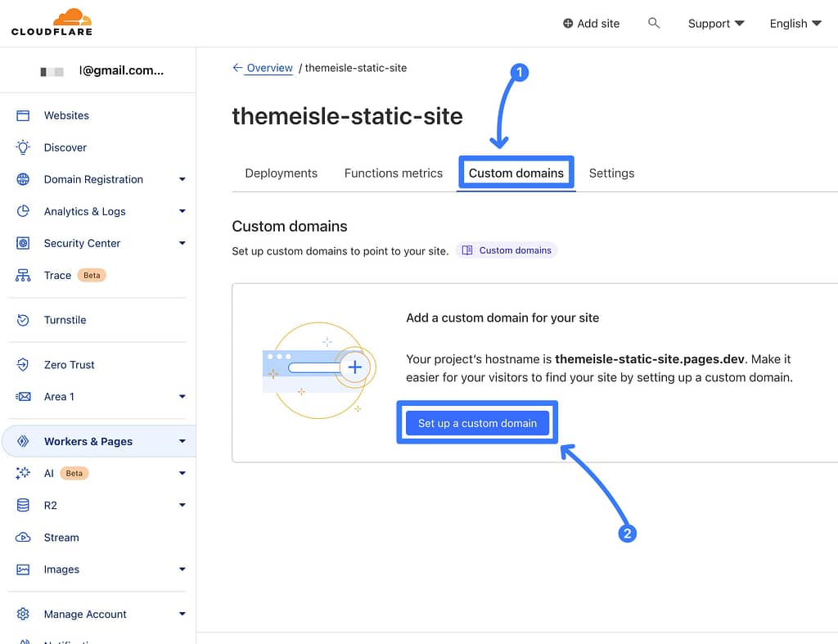Click Set up a custom domain button
Screen dimensions: 838x644
[x=477, y=423]
